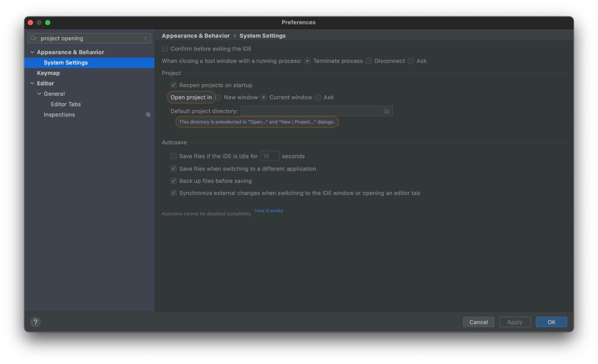This screenshot has width=598, height=364.
Task: Toggle Save files when switching application
Action: (173, 168)
